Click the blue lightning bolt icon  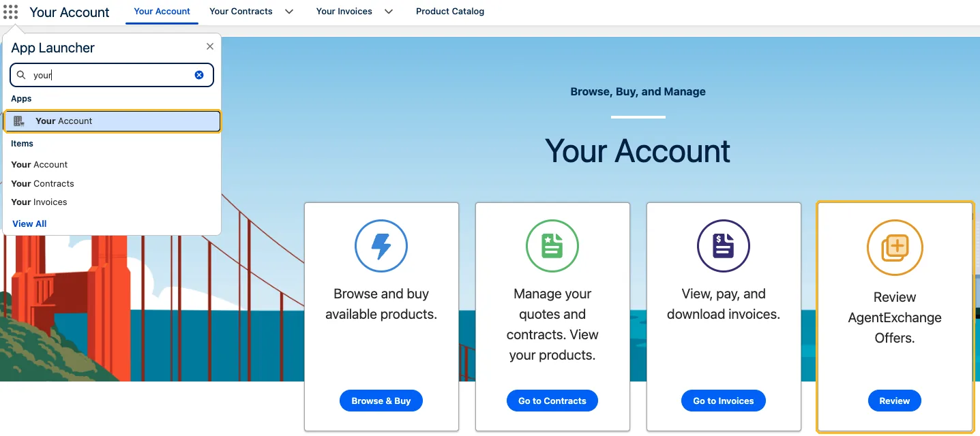click(x=381, y=246)
